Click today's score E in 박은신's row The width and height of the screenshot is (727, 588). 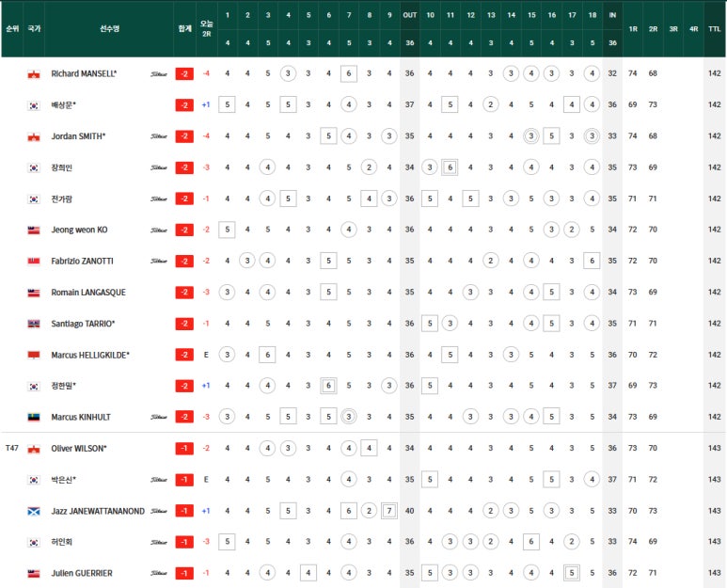pyautogui.click(x=206, y=480)
